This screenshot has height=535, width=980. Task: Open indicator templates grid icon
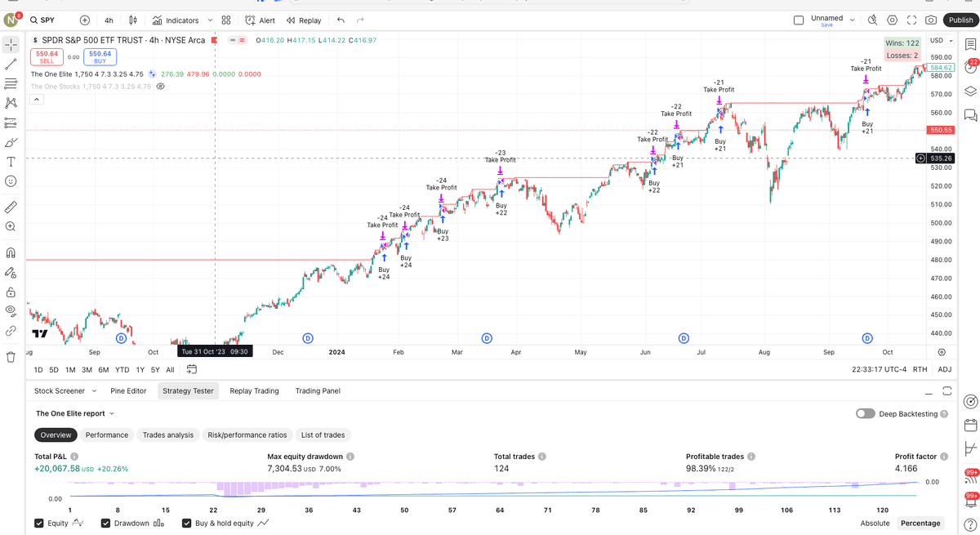(x=226, y=20)
